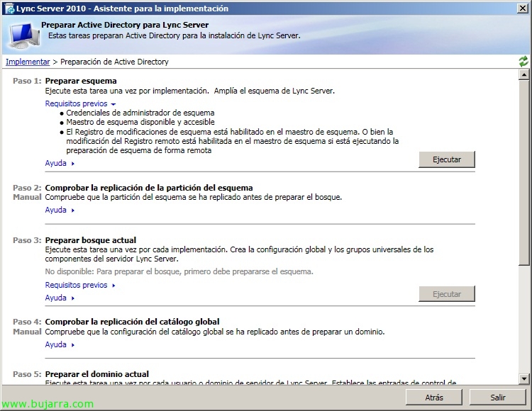The width and height of the screenshot is (532, 411).
Task: Click the green refresh icon
Action: [523, 62]
